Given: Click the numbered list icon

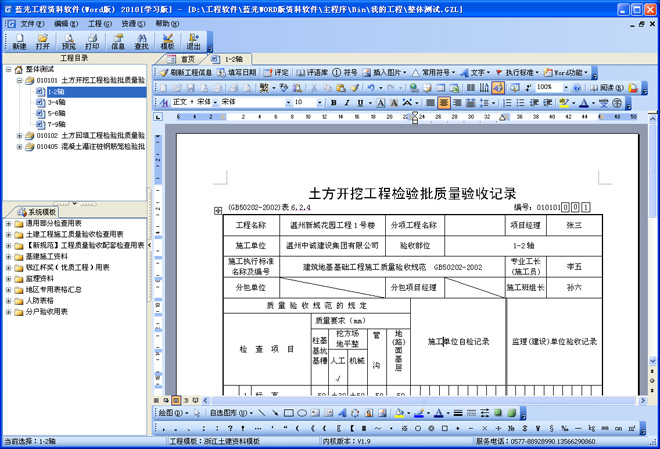Looking at the screenshot, I should click(507, 102).
